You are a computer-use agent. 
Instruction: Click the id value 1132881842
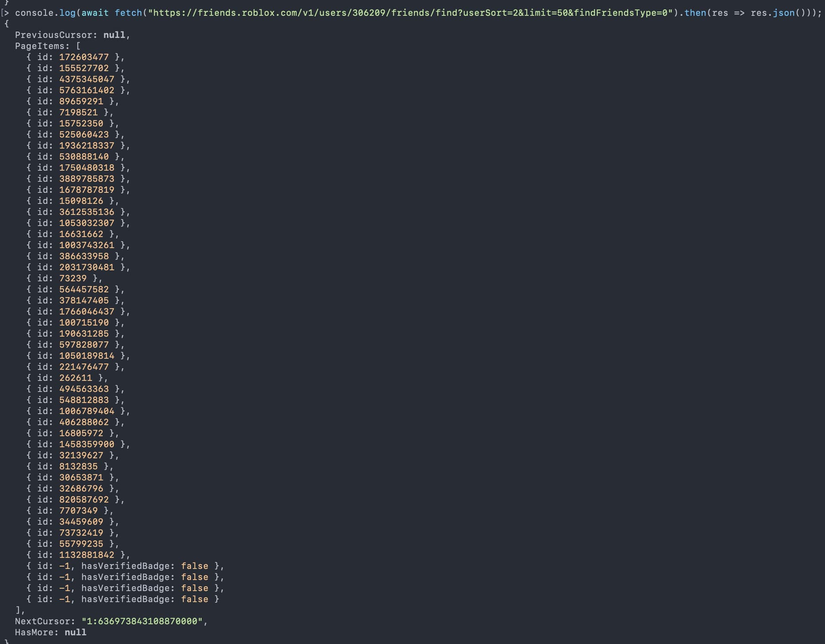tap(87, 555)
